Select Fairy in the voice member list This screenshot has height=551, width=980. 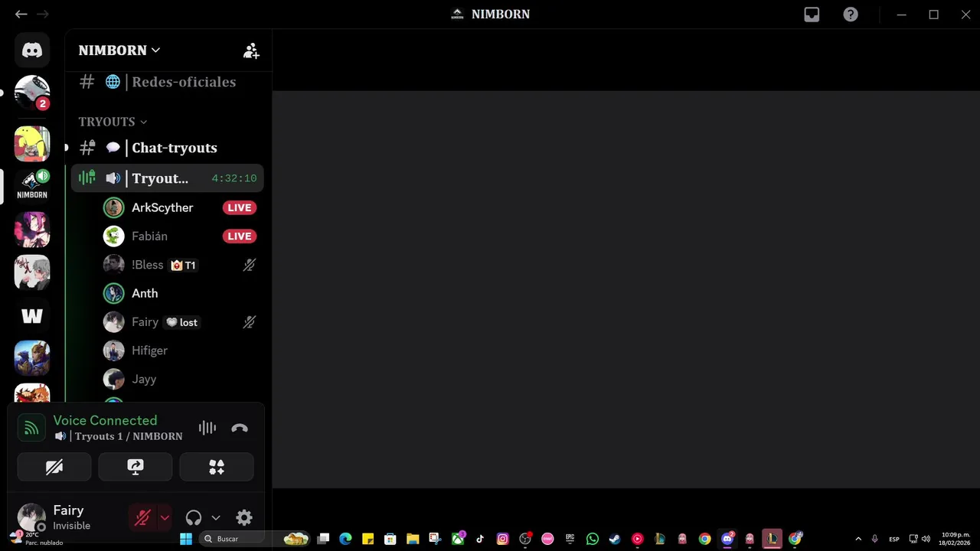tap(145, 322)
